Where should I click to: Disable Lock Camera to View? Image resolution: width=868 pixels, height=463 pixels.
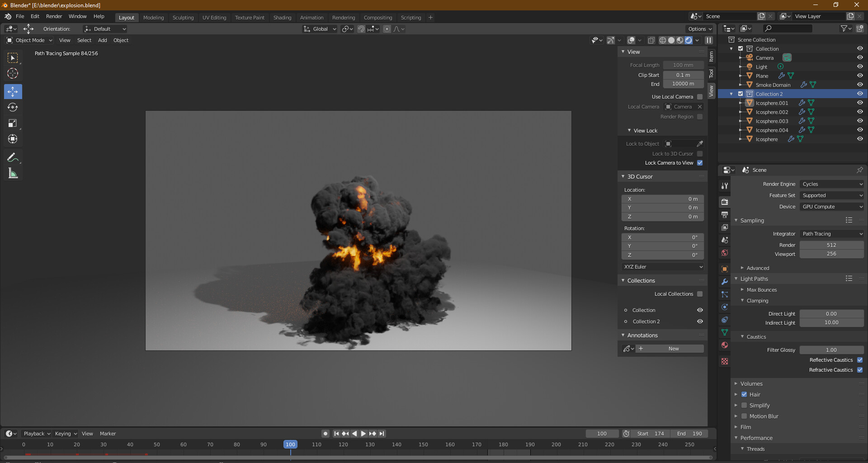(x=700, y=163)
